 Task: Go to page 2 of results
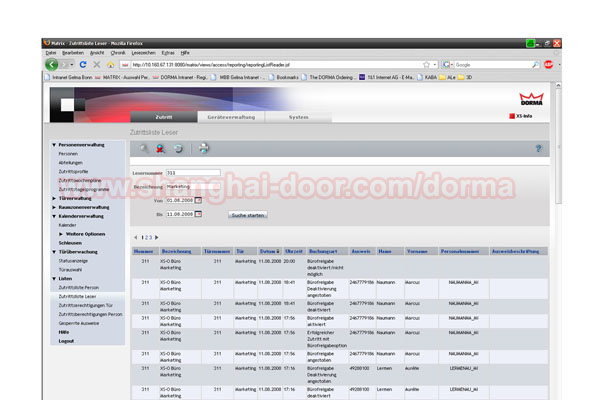[146, 237]
